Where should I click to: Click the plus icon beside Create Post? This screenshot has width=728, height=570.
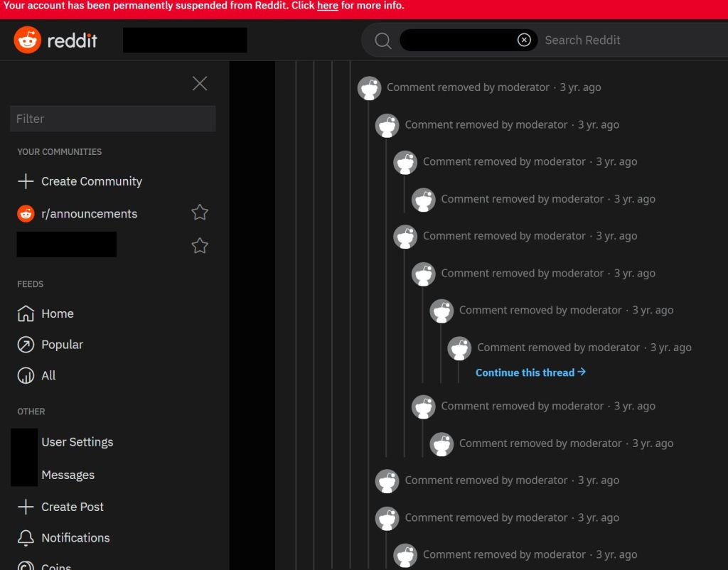(26, 507)
